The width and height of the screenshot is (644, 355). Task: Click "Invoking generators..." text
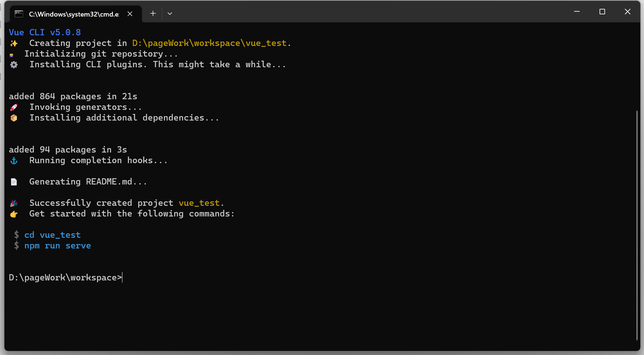click(86, 107)
